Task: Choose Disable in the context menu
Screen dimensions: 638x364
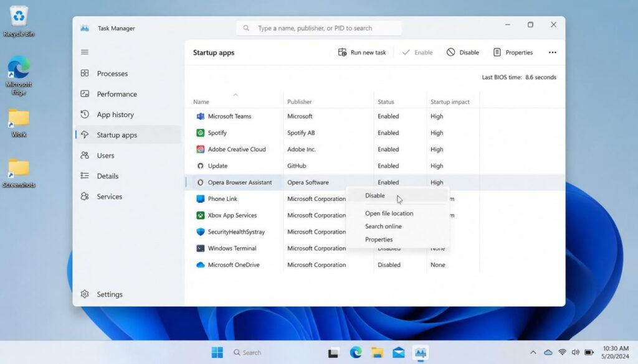Action: tap(397, 195)
